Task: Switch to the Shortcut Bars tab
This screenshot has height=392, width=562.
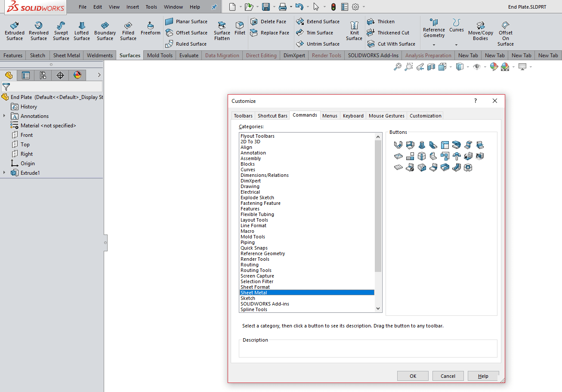Action: click(272, 116)
